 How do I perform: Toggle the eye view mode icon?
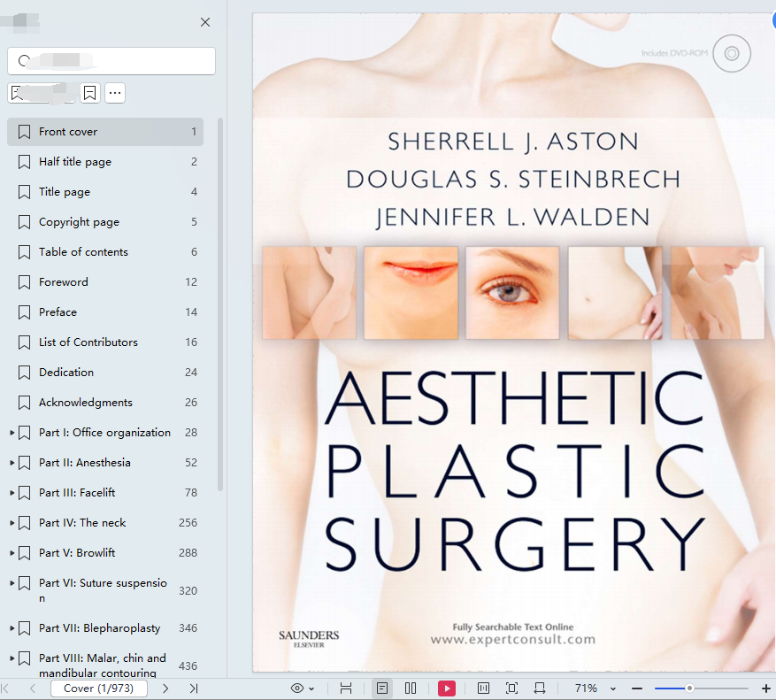pos(297,688)
